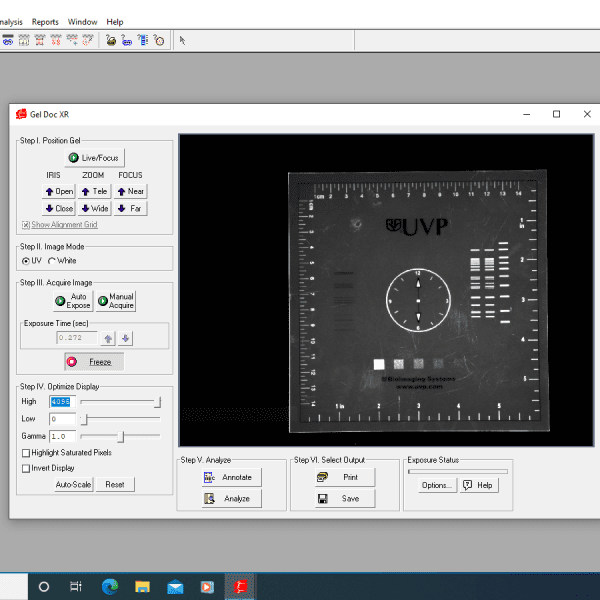Zoom out with the Wide arrow button
The height and width of the screenshot is (600, 600).
tap(95, 208)
